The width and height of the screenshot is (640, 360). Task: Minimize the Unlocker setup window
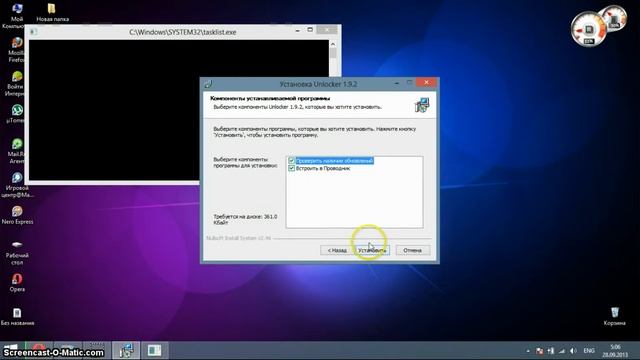[x=397, y=83]
